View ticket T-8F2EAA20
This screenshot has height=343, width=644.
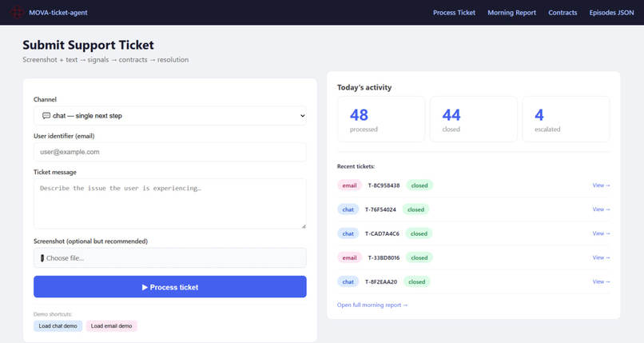601,281
